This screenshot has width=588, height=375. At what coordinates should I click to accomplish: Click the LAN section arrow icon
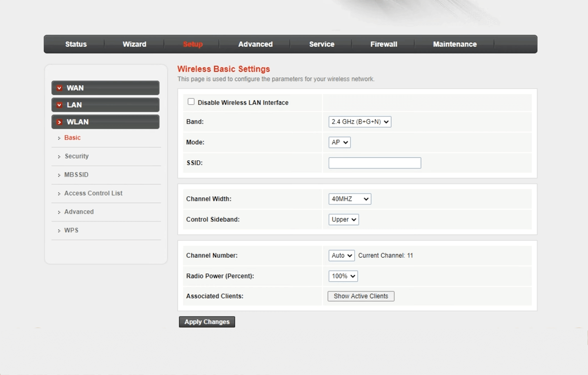[x=59, y=105]
